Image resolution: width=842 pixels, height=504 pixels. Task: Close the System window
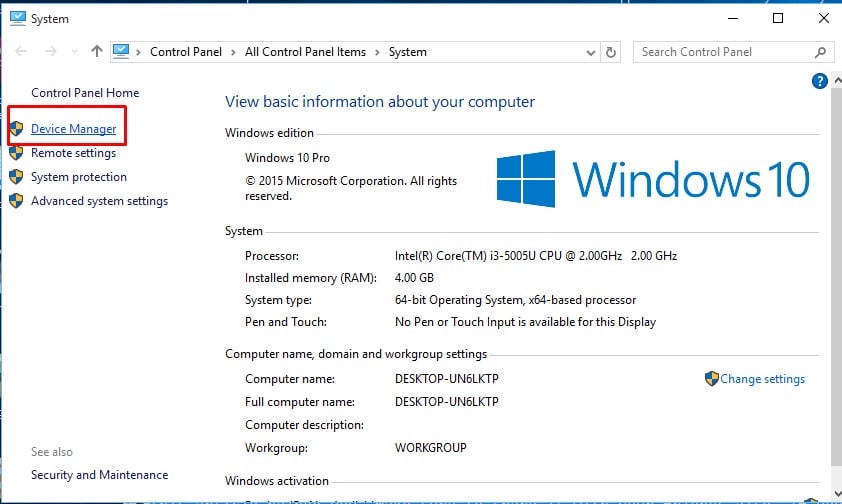point(824,18)
